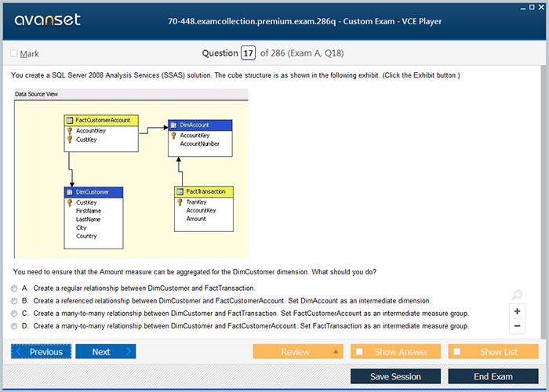Toggle the Show List checkbox
This screenshot has width=549, height=392.
coord(457,351)
